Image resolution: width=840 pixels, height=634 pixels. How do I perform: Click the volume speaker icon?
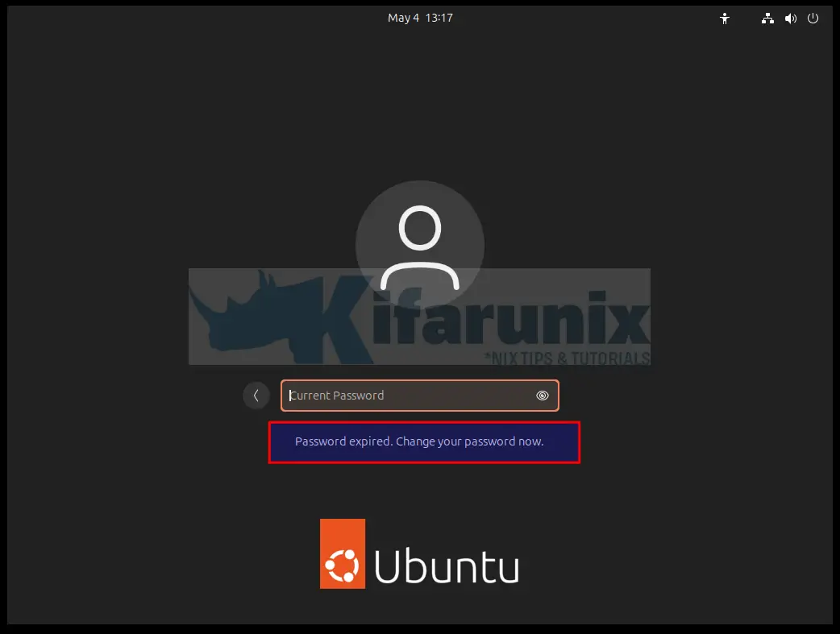(791, 19)
